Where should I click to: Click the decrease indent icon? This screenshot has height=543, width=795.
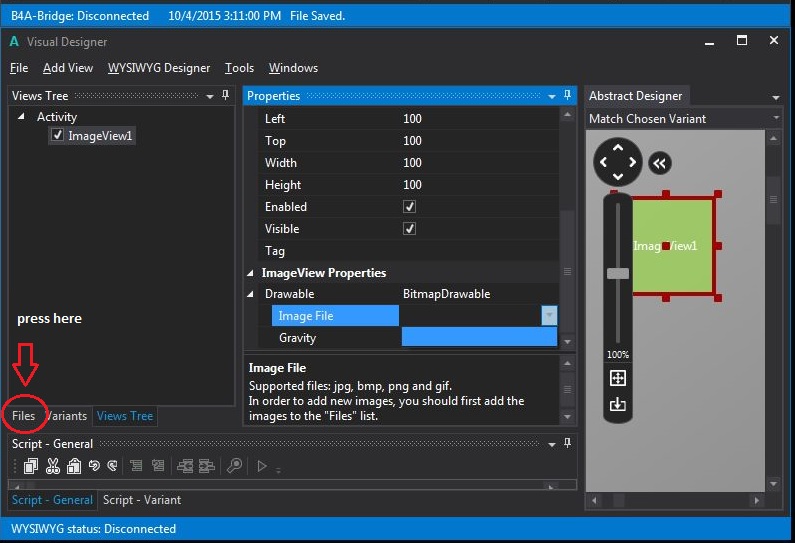185,465
